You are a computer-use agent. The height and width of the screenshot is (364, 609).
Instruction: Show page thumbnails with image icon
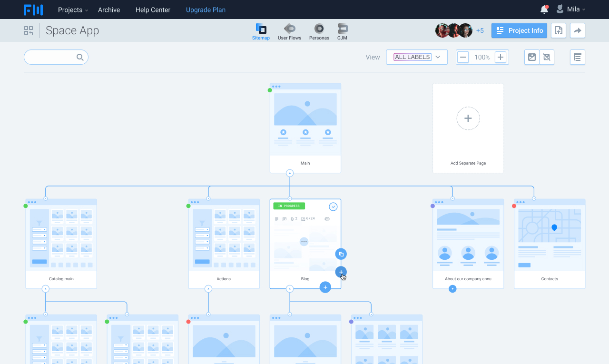[x=532, y=57]
